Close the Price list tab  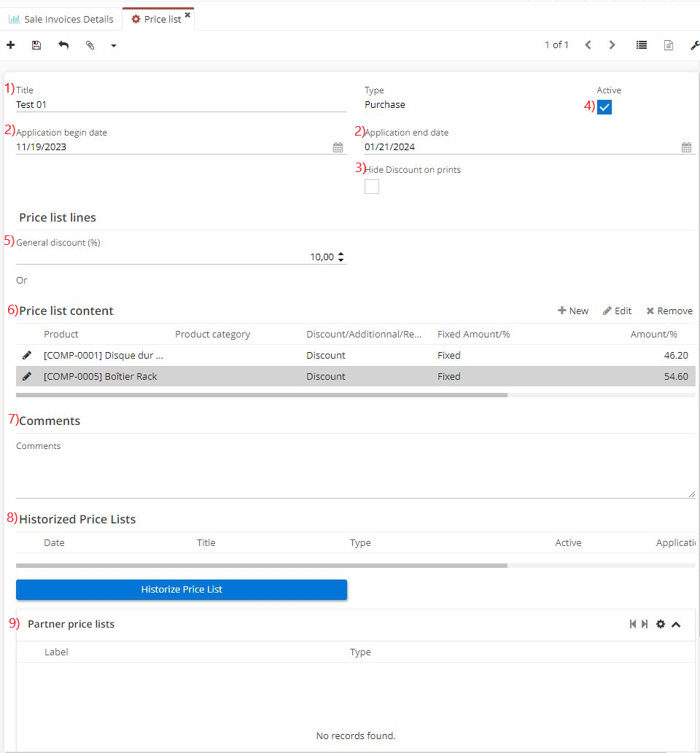point(187,15)
